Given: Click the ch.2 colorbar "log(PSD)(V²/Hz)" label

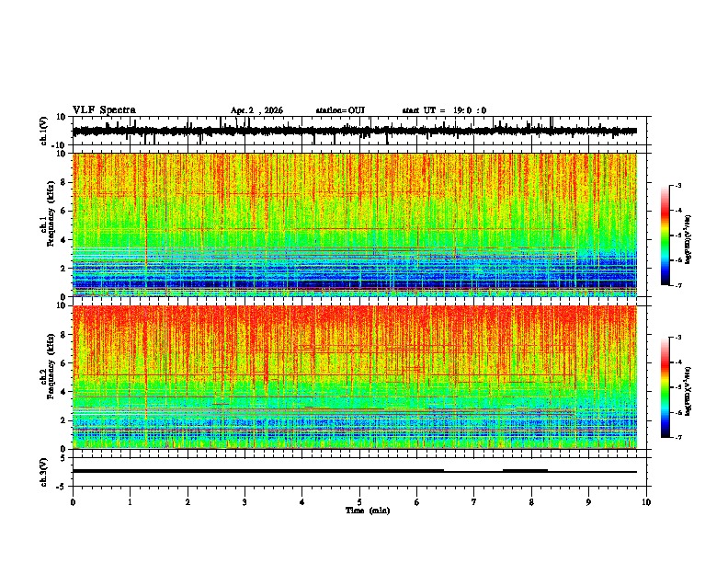Looking at the screenshot, I should click(x=688, y=391).
